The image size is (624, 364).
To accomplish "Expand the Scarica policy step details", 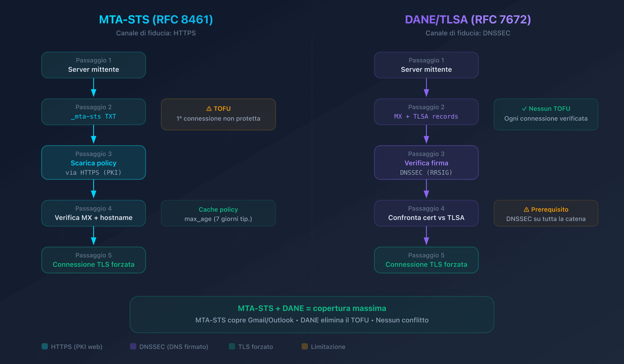I will 93,163.
